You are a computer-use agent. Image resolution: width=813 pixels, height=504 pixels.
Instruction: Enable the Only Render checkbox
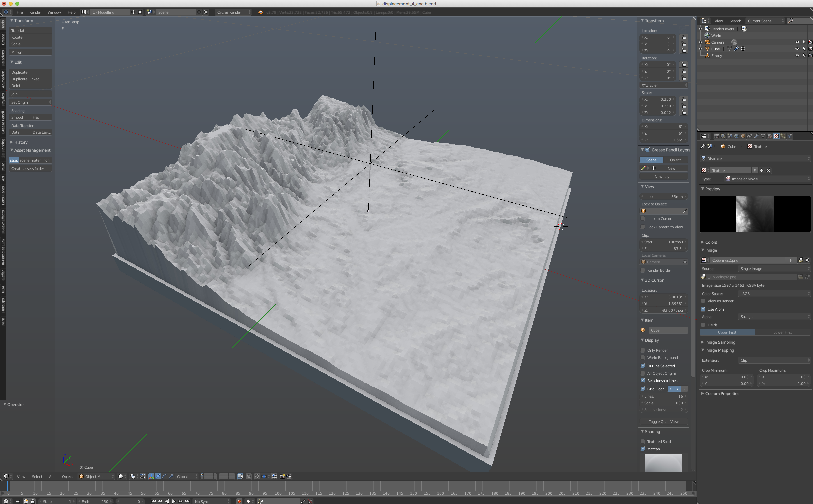coord(643,350)
